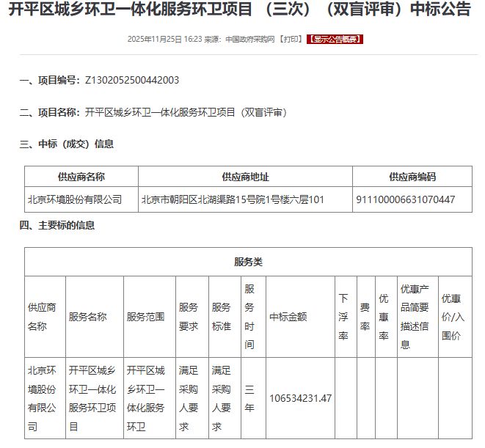Click the 打印 print link

(291, 39)
